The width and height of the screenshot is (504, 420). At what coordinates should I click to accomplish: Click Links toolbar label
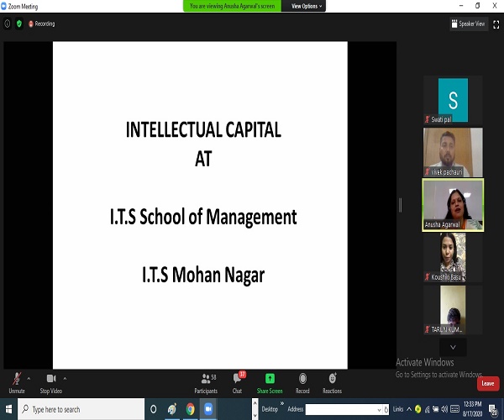click(x=398, y=409)
